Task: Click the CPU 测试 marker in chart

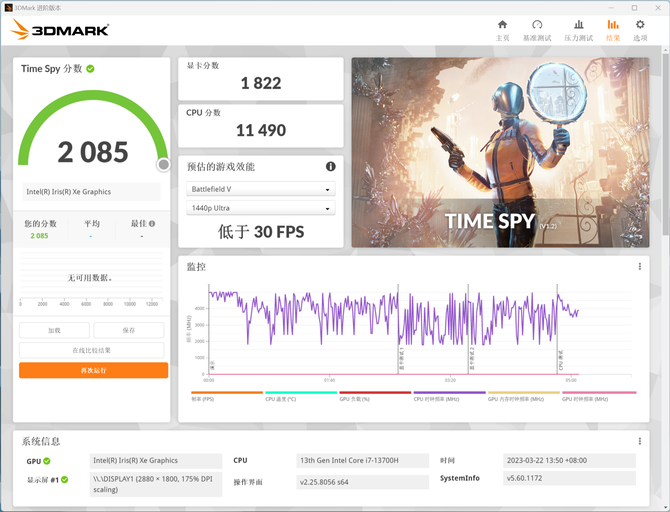Action: coord(561,360)
